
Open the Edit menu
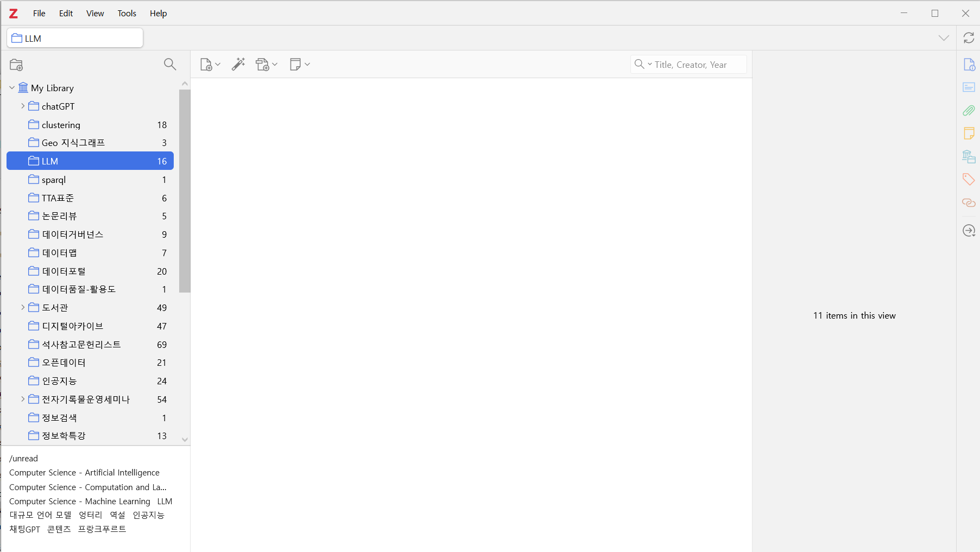(66, 14)
